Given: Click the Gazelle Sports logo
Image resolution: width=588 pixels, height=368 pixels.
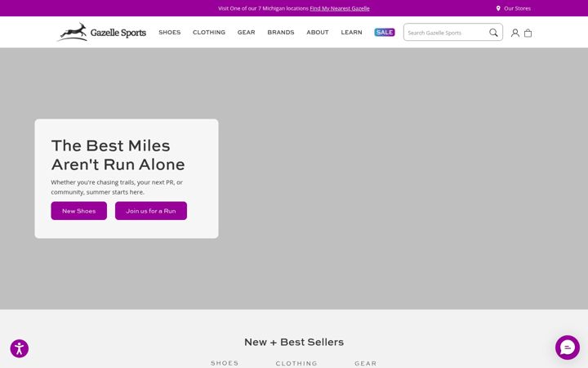Looking at the screenshot, I should pos(101,32).
